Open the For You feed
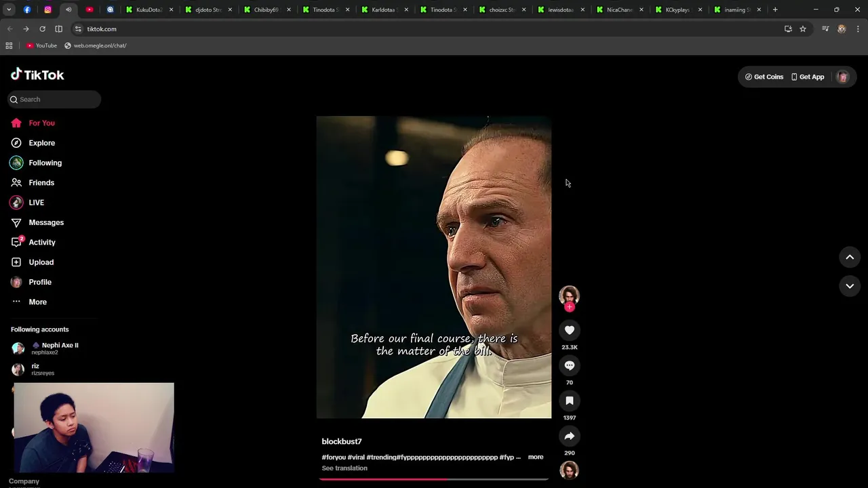The width and height of the screenshot is (868, 488). 33,123
